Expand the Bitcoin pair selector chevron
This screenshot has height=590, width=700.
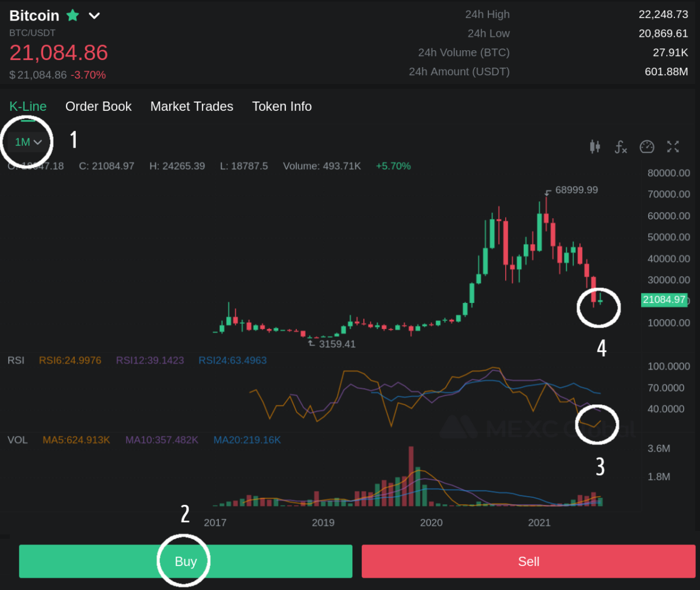pos(94,16)
